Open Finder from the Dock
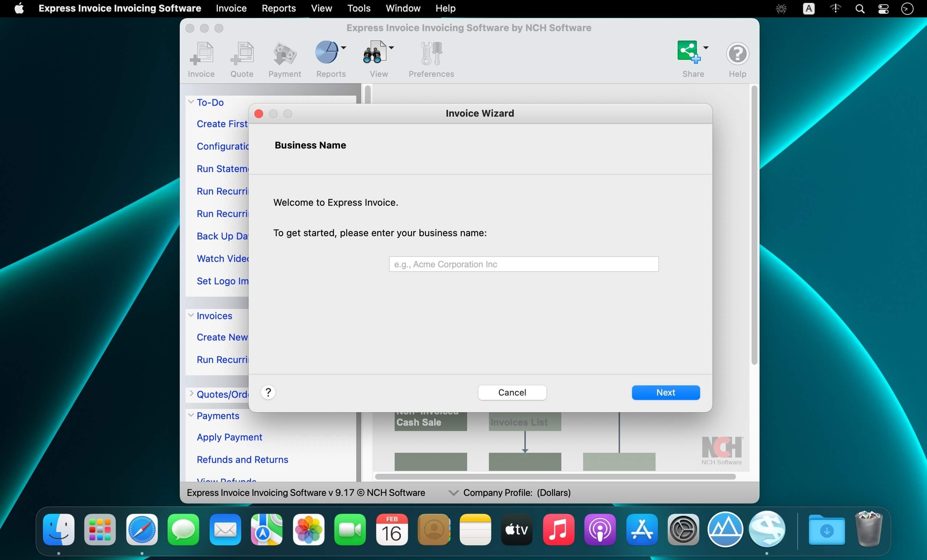This screenshot has width=927, height=560. 59,529
